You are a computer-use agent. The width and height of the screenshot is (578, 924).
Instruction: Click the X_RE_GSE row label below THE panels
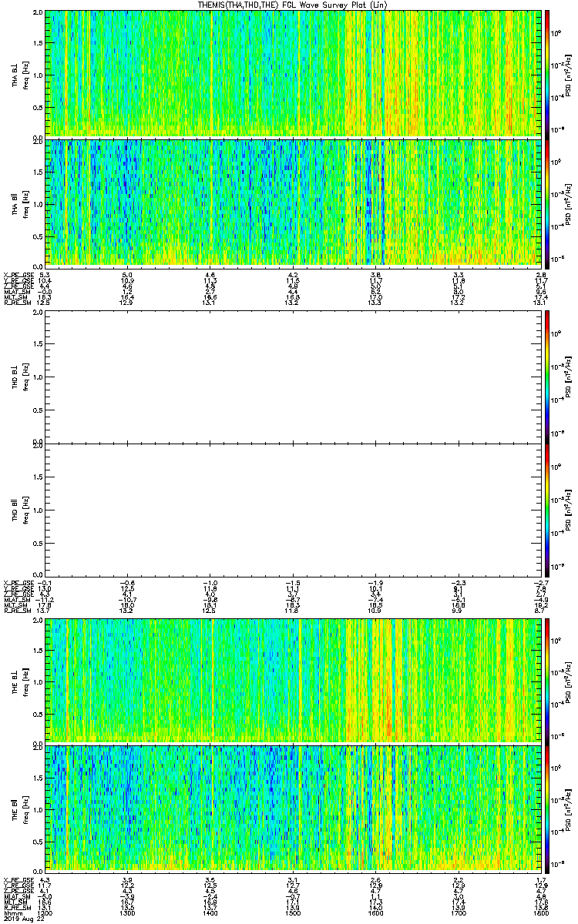tap(18, 879)
